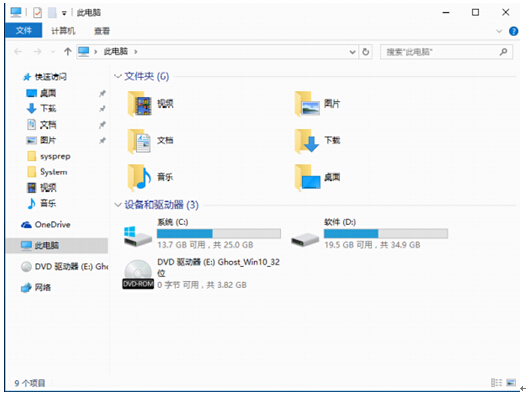This screenshot has width=526, height=395.
Task: Select the 视频 folder icon
Action: (x=140, y=104)
